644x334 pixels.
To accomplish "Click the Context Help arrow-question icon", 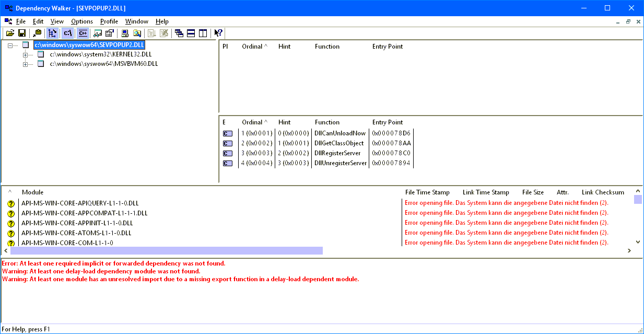I will click(x=218, y=33).
